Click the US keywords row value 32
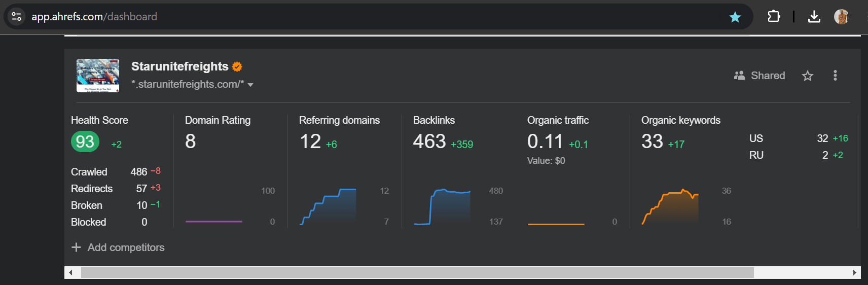 pyautogui.click(x=822, y=138)
